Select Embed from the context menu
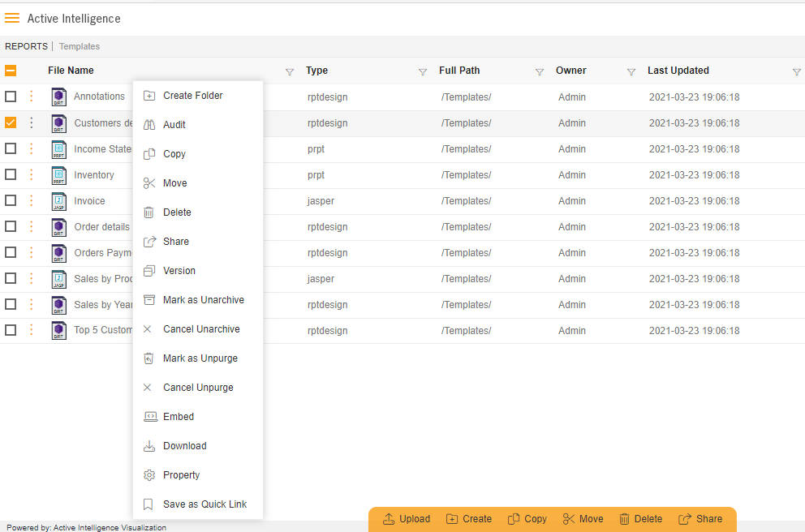This screenshot has width=805, height=532. point(198,417)
